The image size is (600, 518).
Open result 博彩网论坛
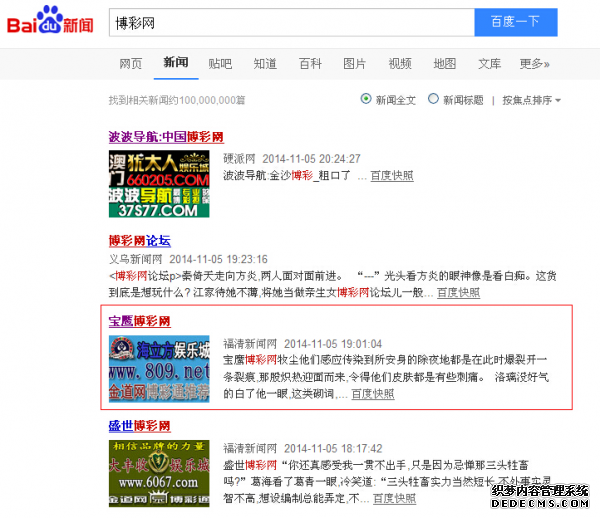[140, 241]
